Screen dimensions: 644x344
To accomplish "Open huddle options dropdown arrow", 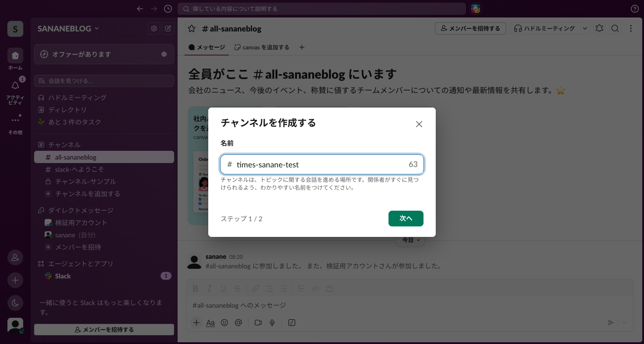I will (x=585, y=28).
